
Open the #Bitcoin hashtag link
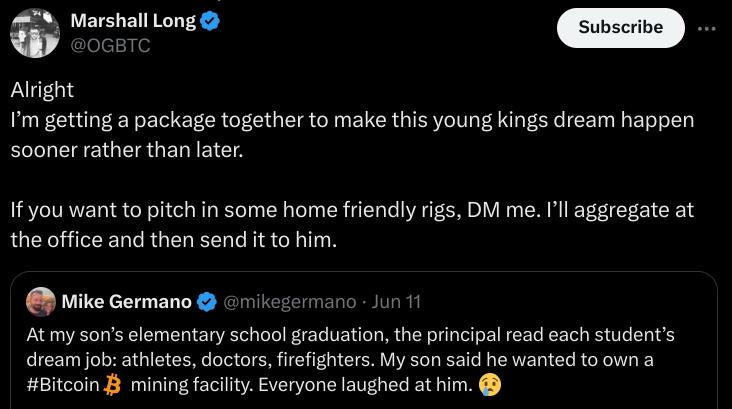tap(62, 385)
